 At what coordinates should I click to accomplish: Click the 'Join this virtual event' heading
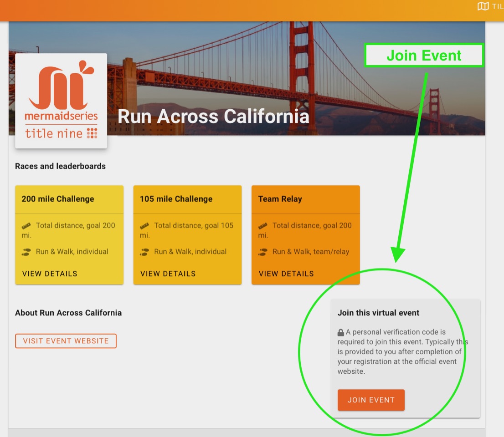pos(378,313)
